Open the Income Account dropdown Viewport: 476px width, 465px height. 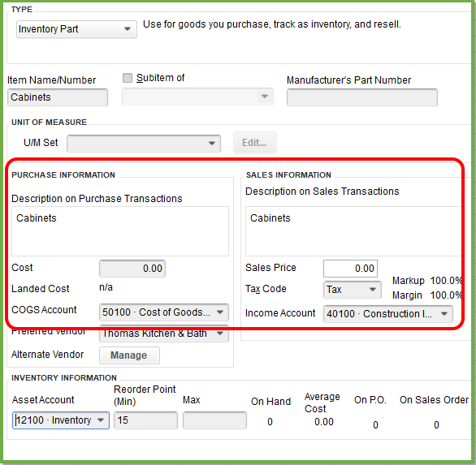[x=388, y=314]
